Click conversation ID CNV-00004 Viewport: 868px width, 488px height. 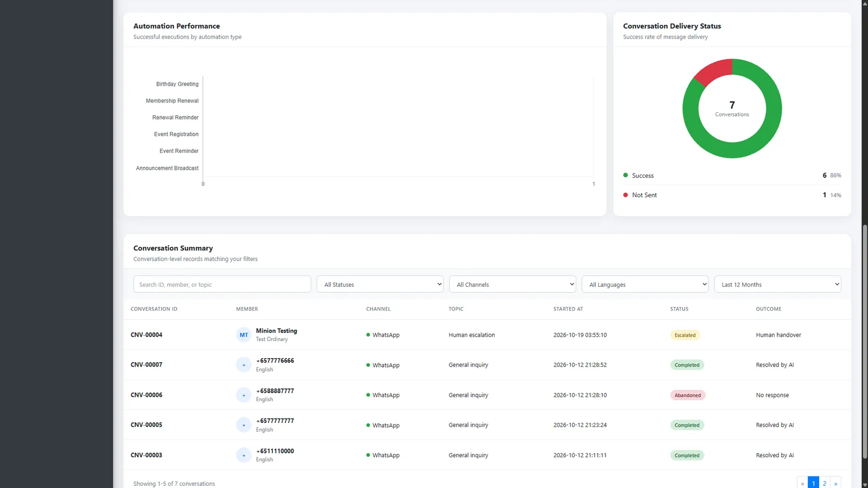click(x=146, y=335)
